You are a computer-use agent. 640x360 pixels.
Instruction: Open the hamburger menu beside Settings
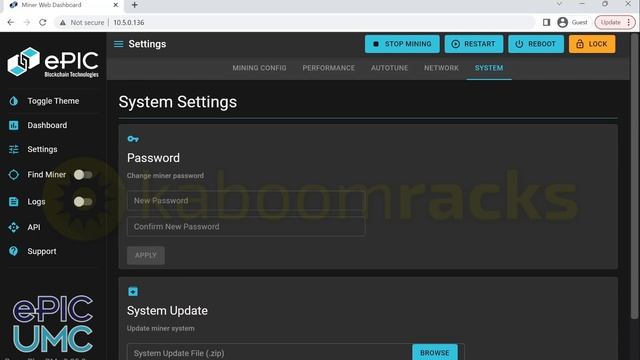tap(118, 44)
